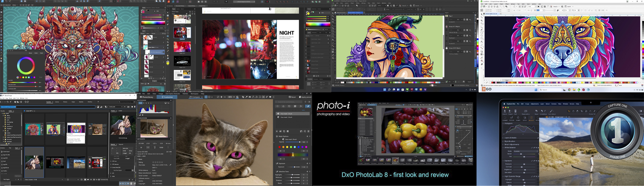Click Start Export in Adobe Bridge Export panel

tap(18, 176)
